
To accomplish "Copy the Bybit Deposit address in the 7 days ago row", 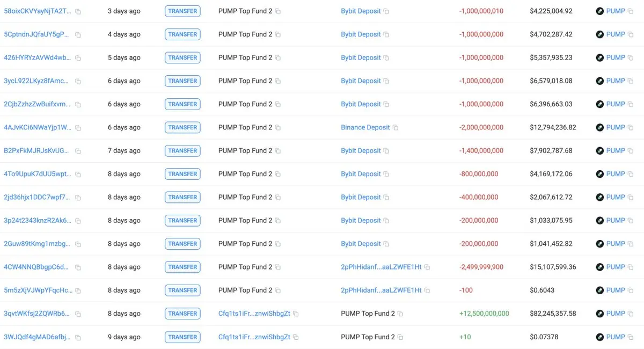I will (386, 151).
